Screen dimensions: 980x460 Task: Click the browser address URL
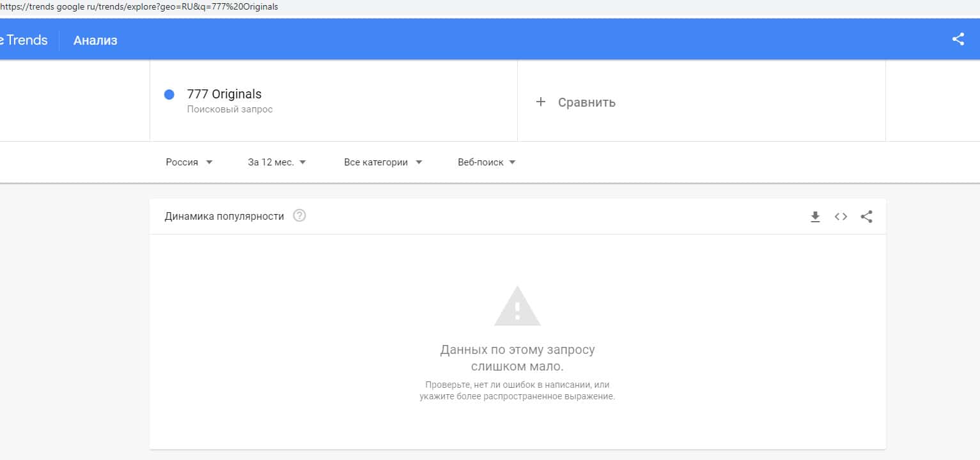click(x=139, y=7)
